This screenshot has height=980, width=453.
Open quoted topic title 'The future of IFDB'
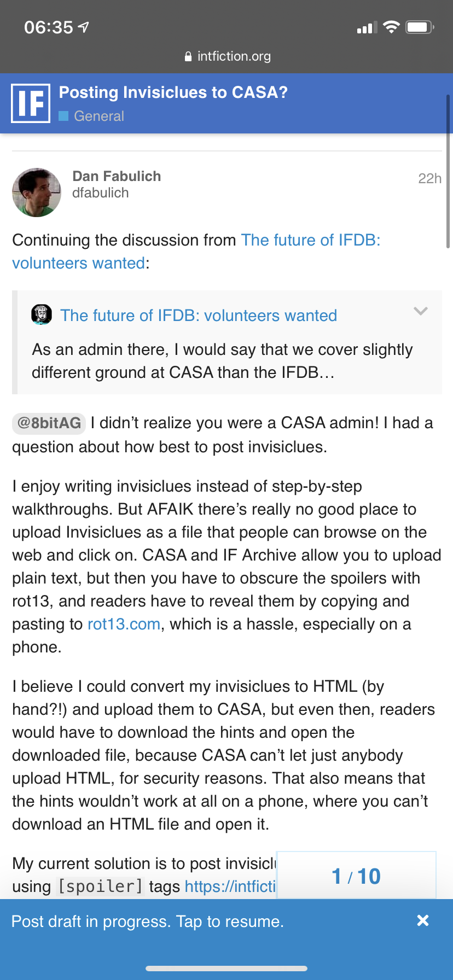click(199, 316)
